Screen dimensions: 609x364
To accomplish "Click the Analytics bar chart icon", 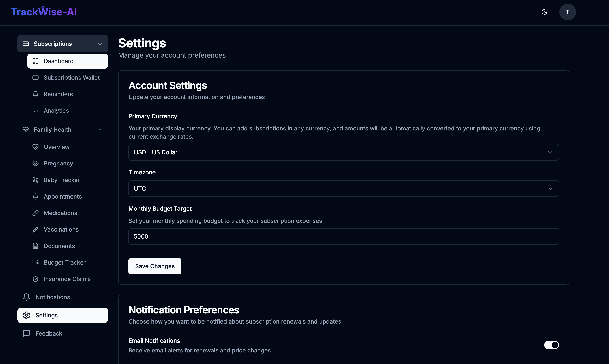I will click(x=35, y=111).
